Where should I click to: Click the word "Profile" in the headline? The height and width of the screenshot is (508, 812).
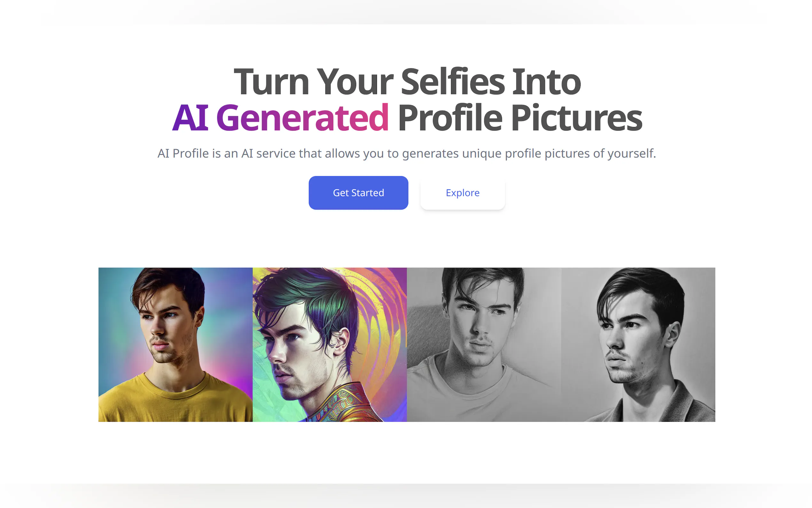(450, 118)
